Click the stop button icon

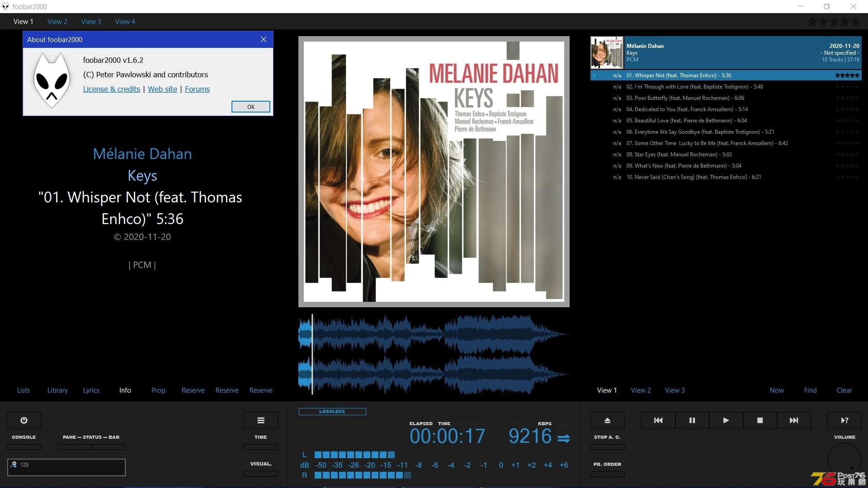(760, 419)
